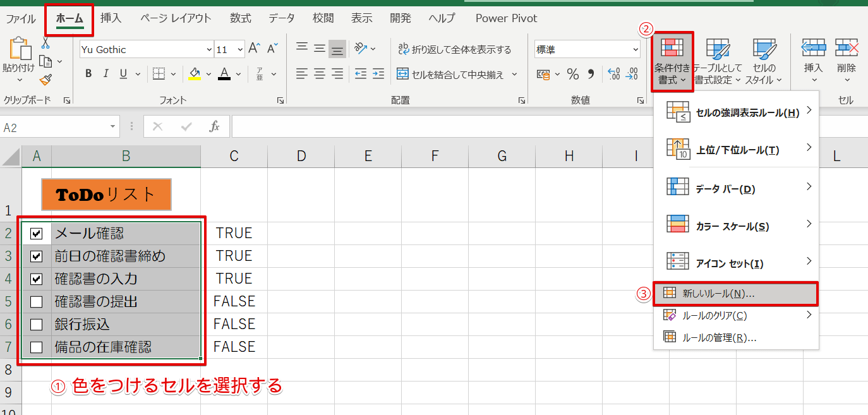868x415 pixels.
Task: Uncheck the 確認書の入力 checkbox
Action: tap(37, 279)
